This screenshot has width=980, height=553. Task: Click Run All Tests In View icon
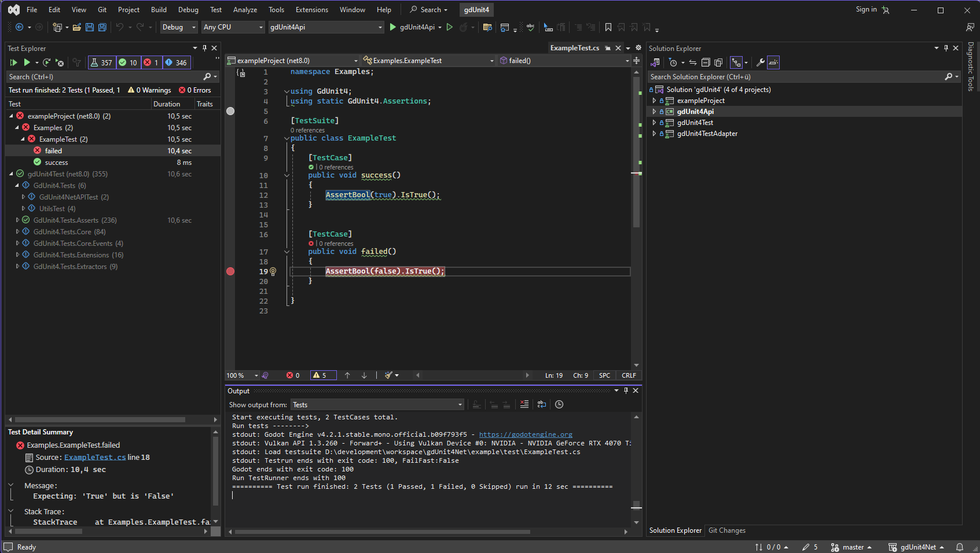pos(13,62)
